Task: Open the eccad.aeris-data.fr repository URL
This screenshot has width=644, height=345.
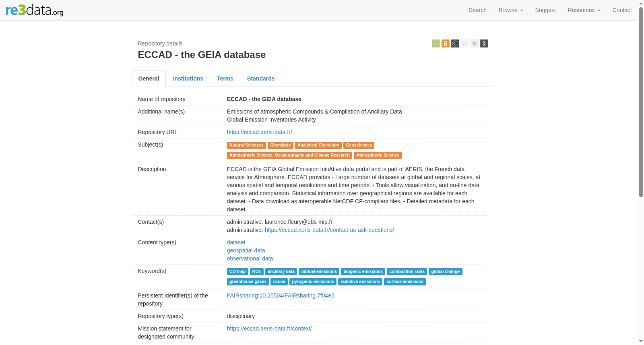Action: point(259,132)
